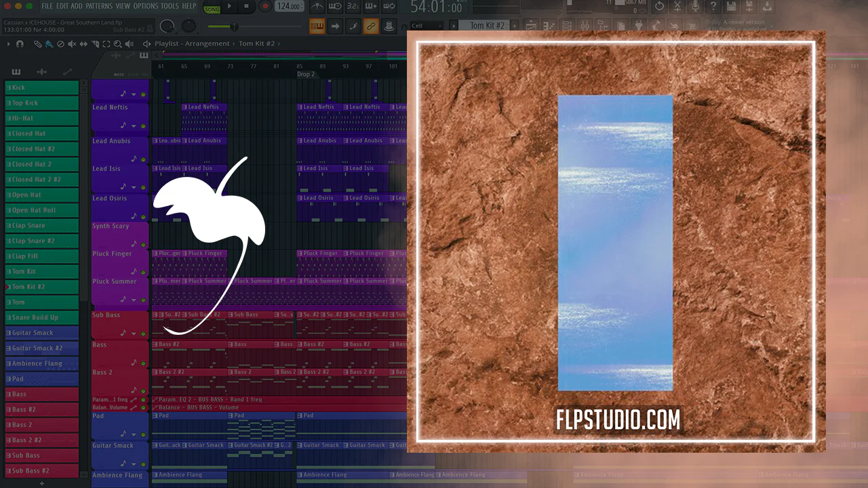Image resolution: width=868 pixels, height=488 pixels.
Task: Click the 124.000 tempo field
Action: click(x=290, y=7)
